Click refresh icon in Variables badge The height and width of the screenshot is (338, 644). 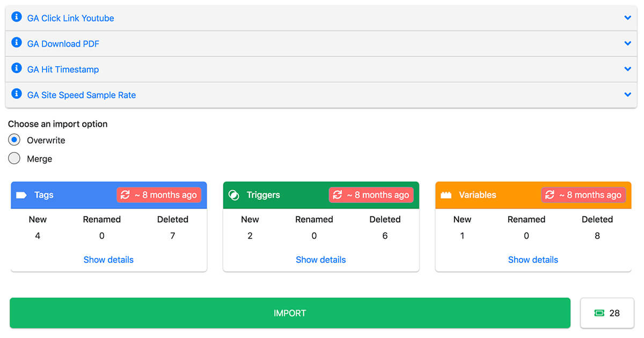(550, 195)
